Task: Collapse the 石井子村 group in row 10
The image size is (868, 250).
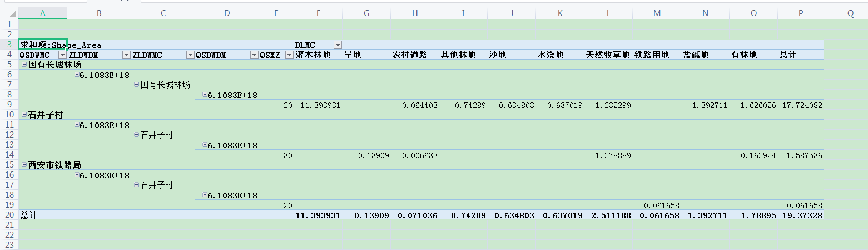Action: click(x=24, y=115)
